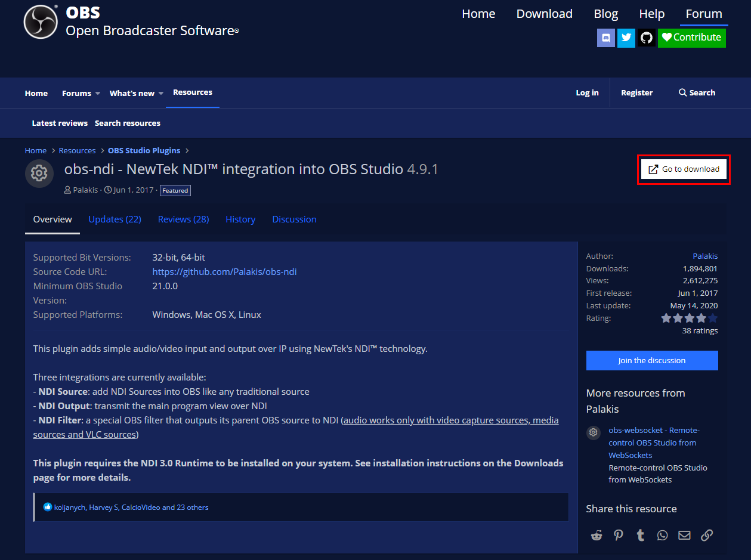Switch to the Updates (22) tab

[115, 219]
